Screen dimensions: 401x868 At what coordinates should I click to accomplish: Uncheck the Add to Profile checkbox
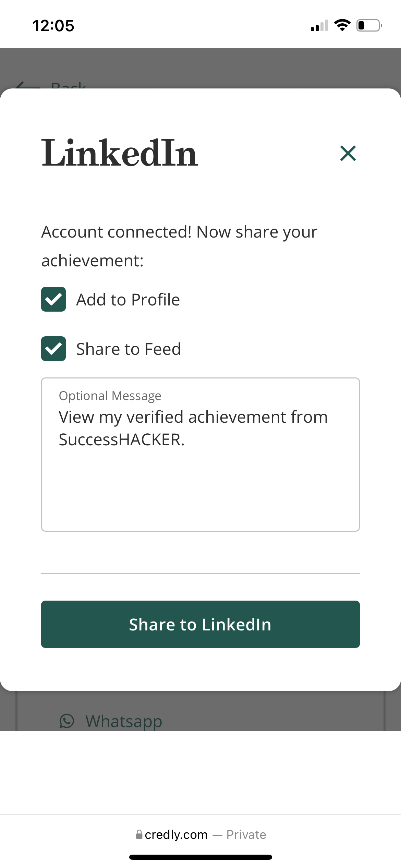(53, 299)
